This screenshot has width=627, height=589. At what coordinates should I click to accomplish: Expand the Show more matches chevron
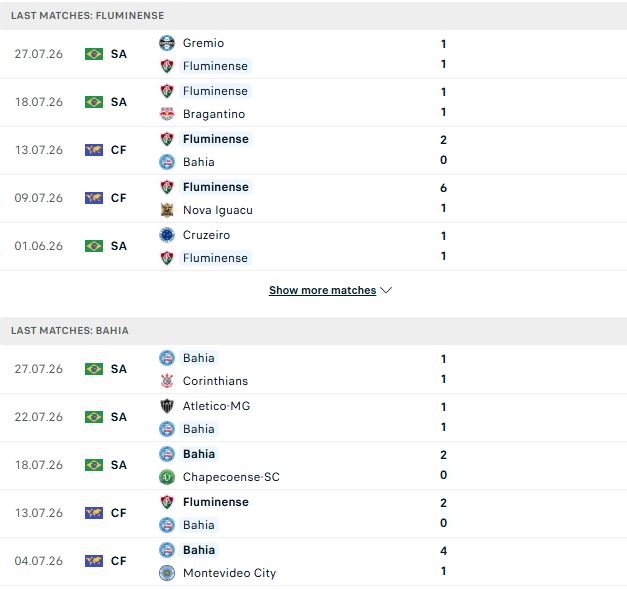(x=386, y=290)
